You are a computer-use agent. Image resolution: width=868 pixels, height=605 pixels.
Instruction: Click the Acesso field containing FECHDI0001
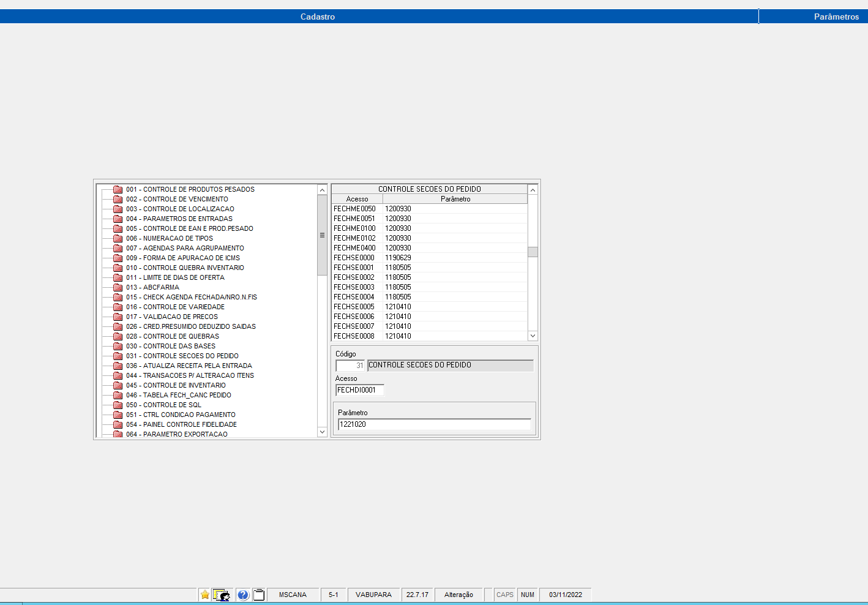coord(360,390)
